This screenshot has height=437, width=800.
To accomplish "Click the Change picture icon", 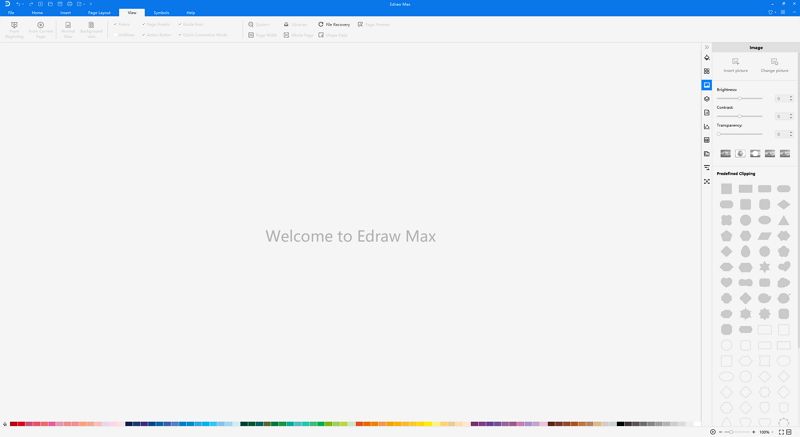I will point(774,62).
